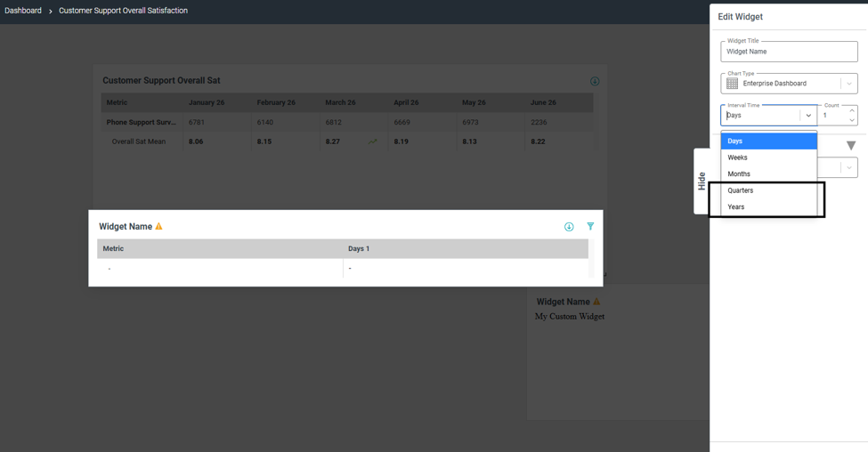Click the Overall Sat Mean row label
Image resolution: width=868 pixels, height=452 pixels.
(139, 141)
